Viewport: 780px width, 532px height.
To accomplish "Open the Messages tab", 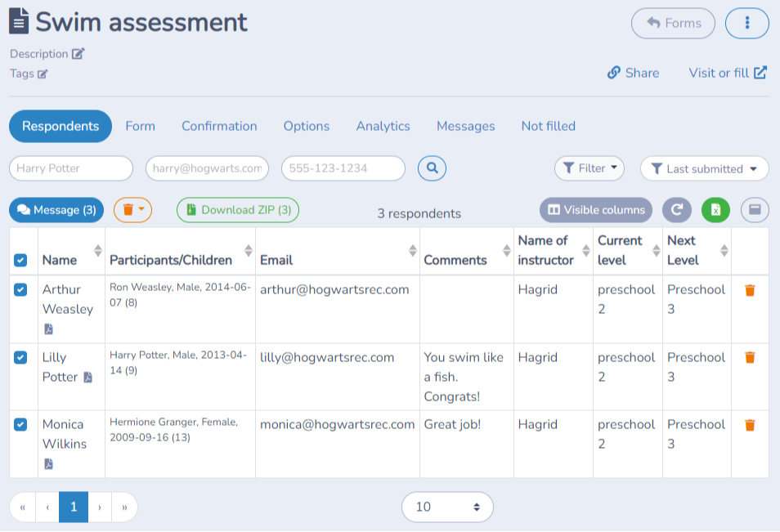I will click(465, 126).
